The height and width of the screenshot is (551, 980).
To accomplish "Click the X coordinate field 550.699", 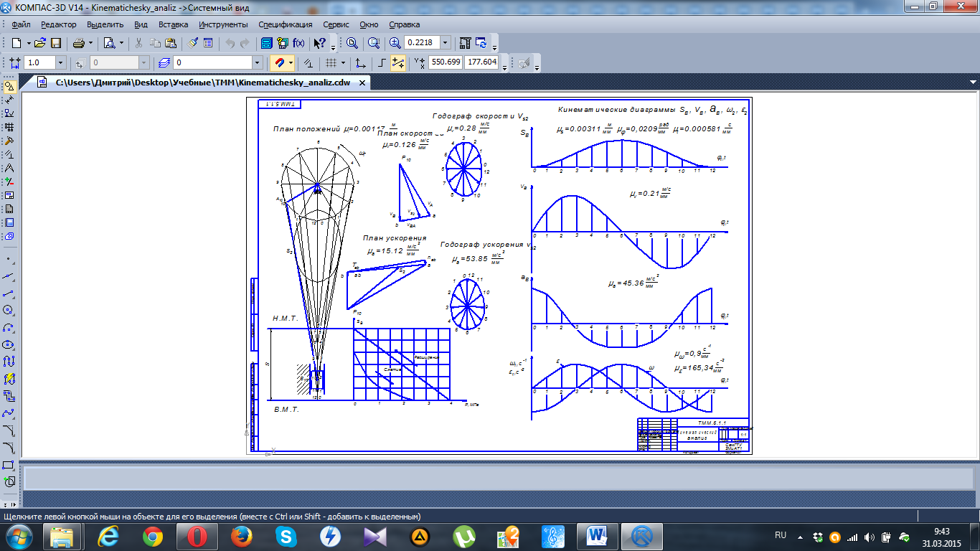I will (x=445, y=62).
